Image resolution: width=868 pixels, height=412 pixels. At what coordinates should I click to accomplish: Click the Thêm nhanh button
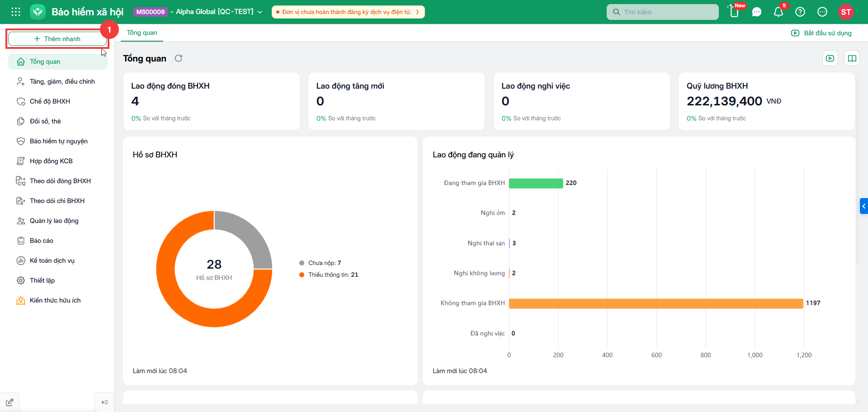(57, 39)
